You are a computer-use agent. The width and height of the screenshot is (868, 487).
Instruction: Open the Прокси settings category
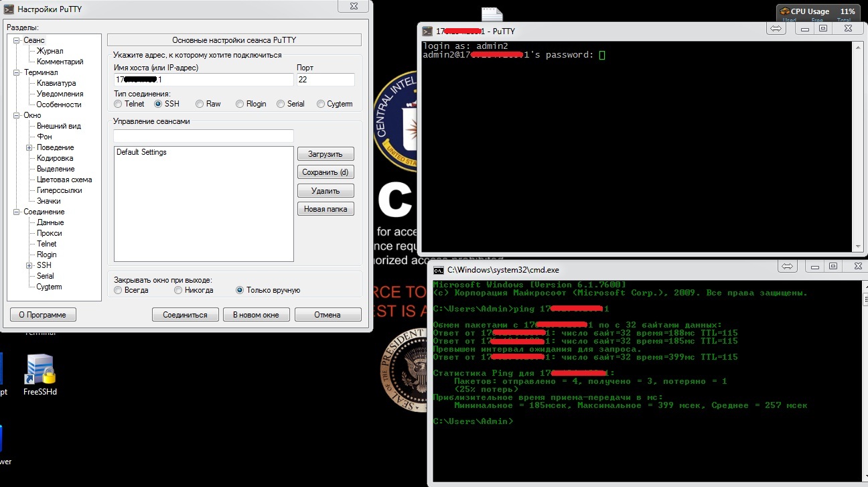50,233
